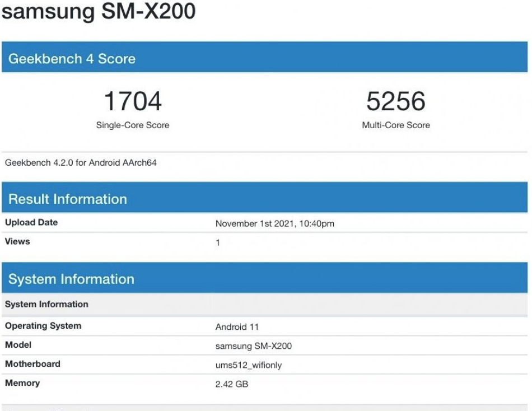Click the Model row label
The height and width of the screenshot is (411, 532).
[x=18, y=345]
